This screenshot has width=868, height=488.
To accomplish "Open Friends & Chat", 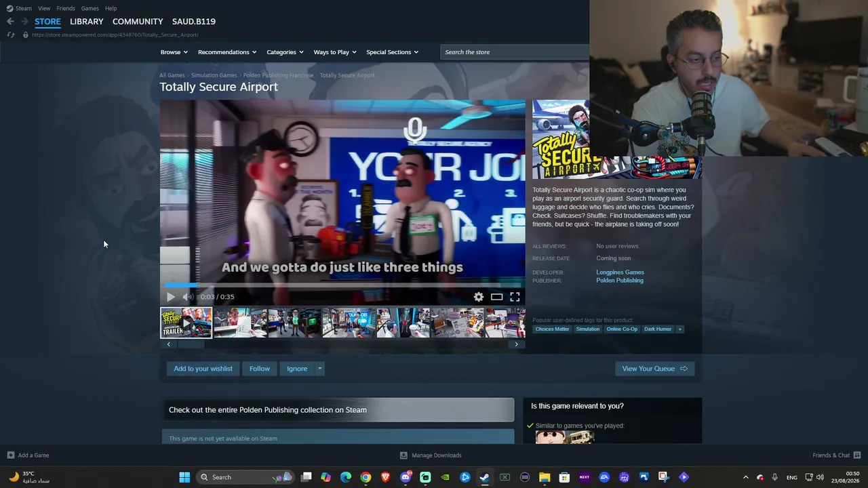I will click(837, 455).
